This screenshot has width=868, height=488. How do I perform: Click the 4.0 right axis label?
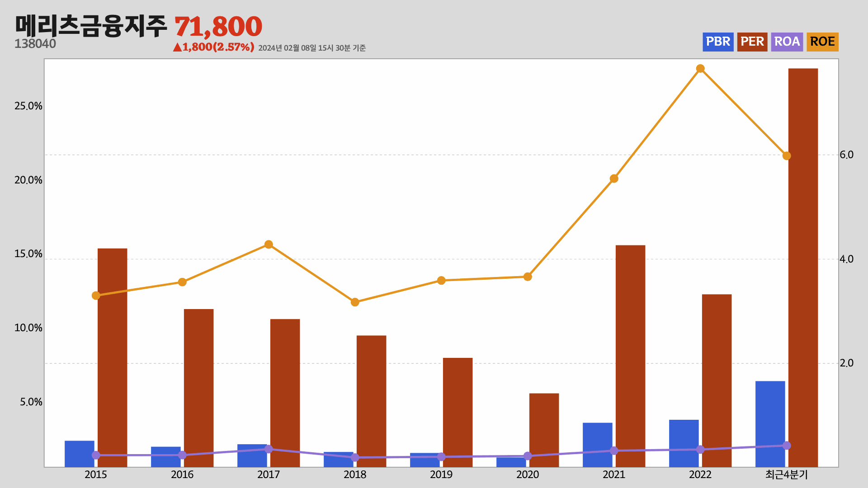click(x=847, y=259)
